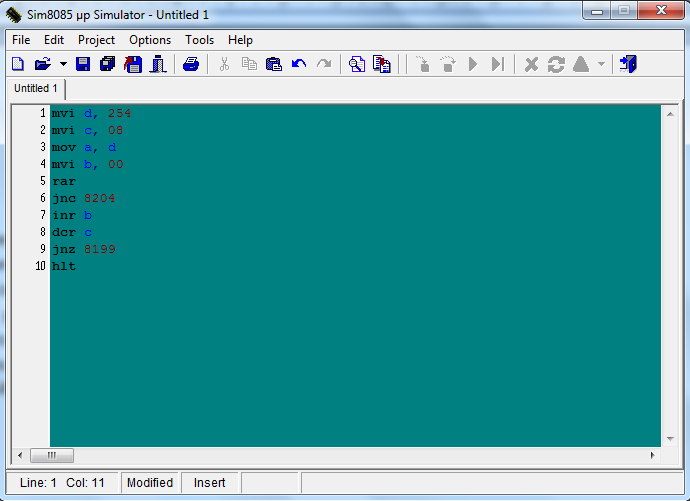Click the horizontal scrollbar thumb
The image size is (690, 501).
52,455
